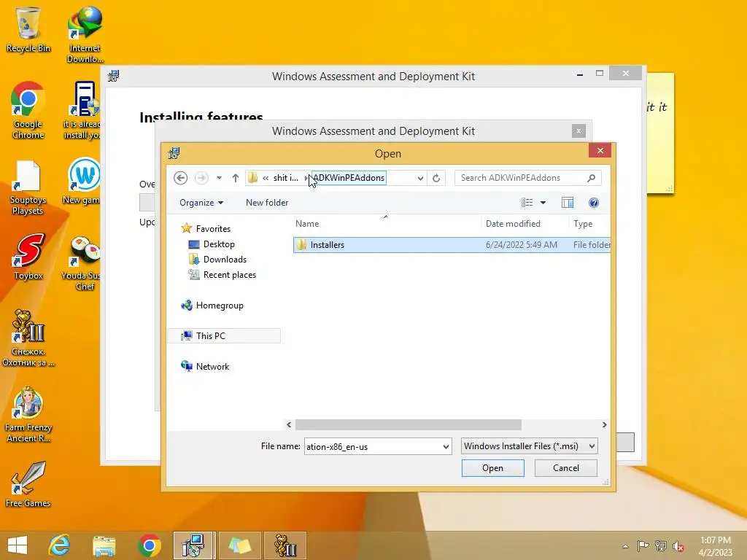This screenshot has width=747, height=560.
Task: Open the Internet Download Manager desktop icon
Action: click(85, 35)
